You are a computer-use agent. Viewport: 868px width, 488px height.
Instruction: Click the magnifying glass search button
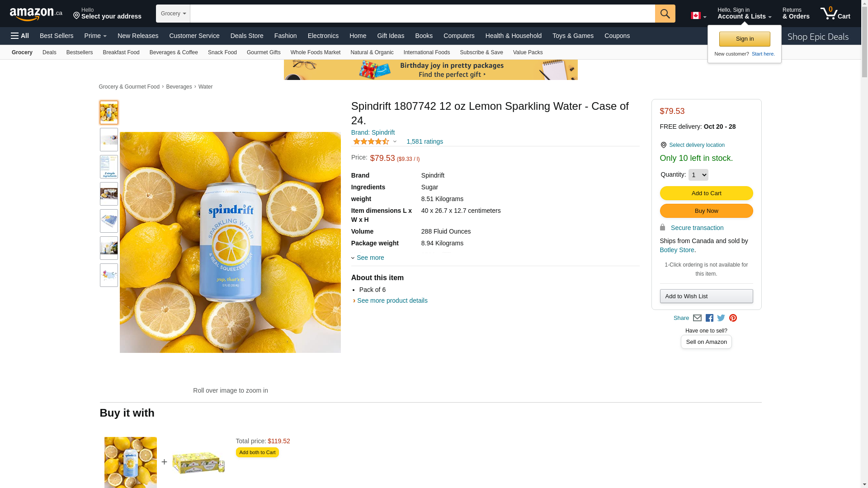(x=665, y=14)
